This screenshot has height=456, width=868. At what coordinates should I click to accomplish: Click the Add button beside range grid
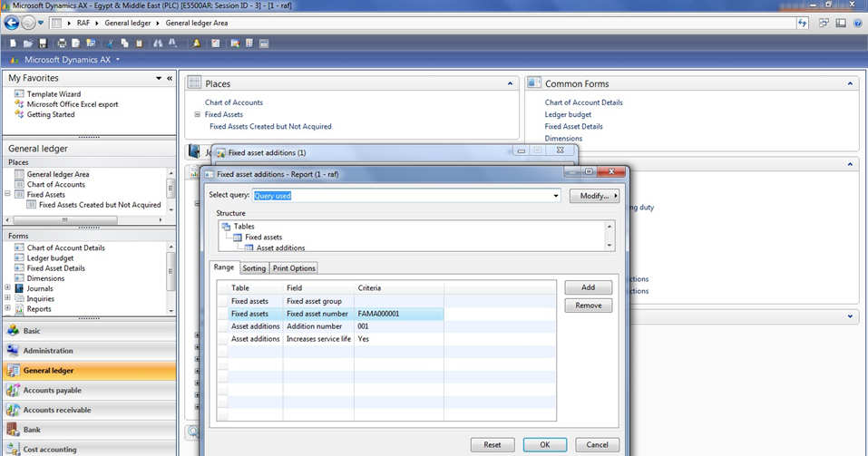point(588,287)
